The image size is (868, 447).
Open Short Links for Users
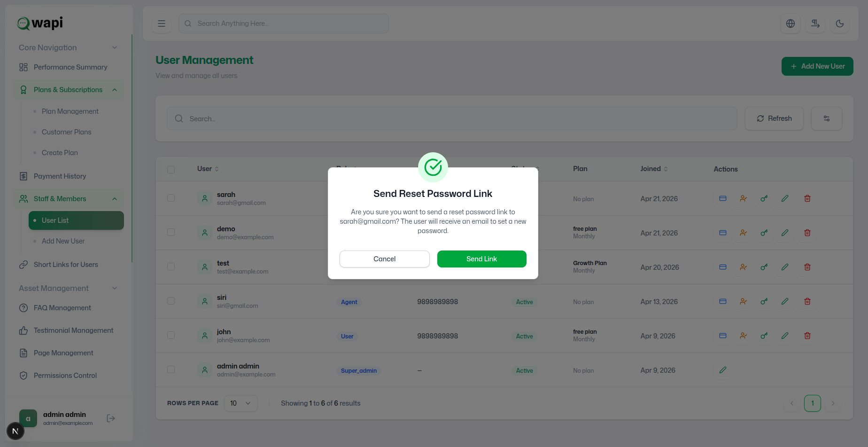pos(68,265)
